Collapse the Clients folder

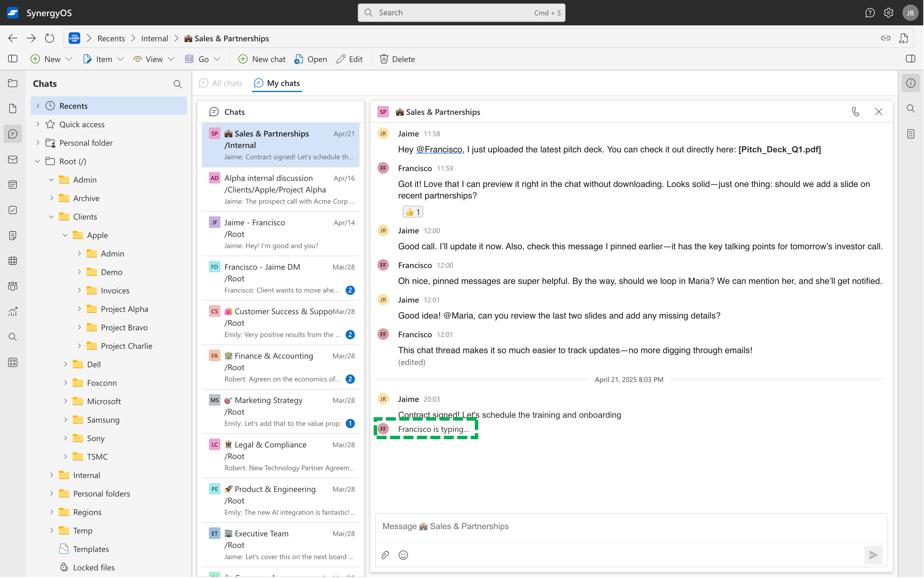pos(52,217)
